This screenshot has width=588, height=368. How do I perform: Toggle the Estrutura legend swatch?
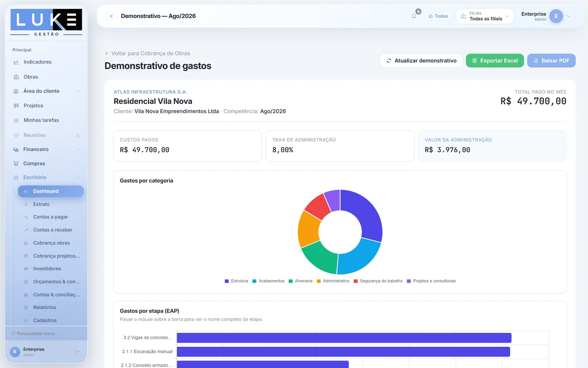[x=227, y=281]
